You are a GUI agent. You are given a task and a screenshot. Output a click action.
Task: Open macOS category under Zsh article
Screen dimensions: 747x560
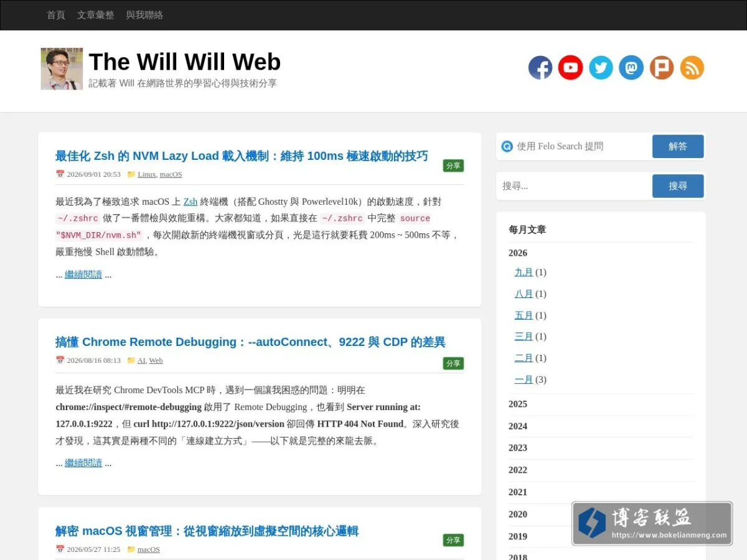[171, 174]
